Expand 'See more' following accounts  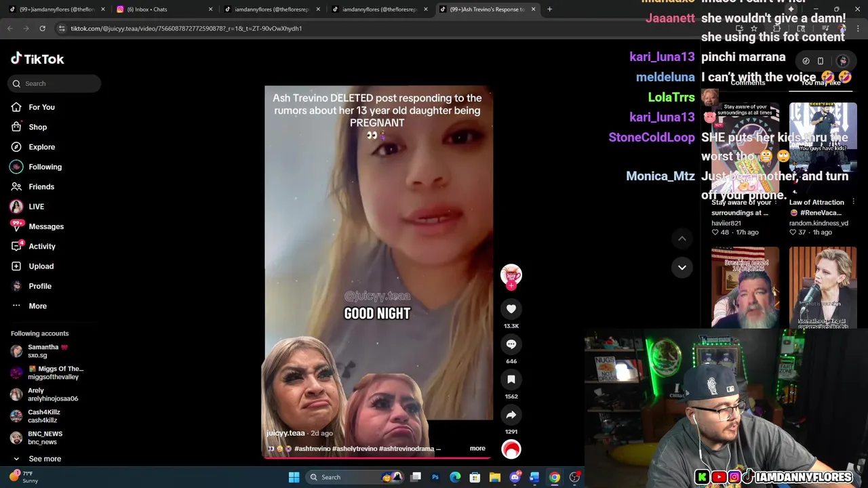(37, 459)
